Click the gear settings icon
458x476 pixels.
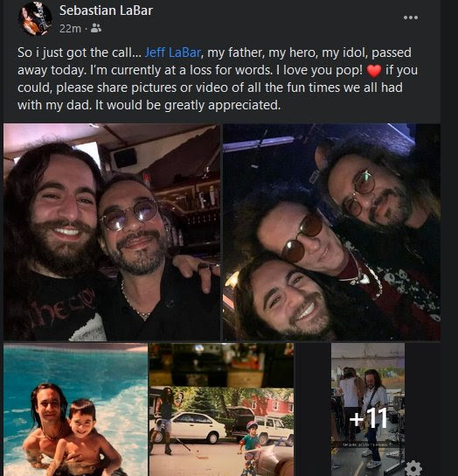click(413, 468)
